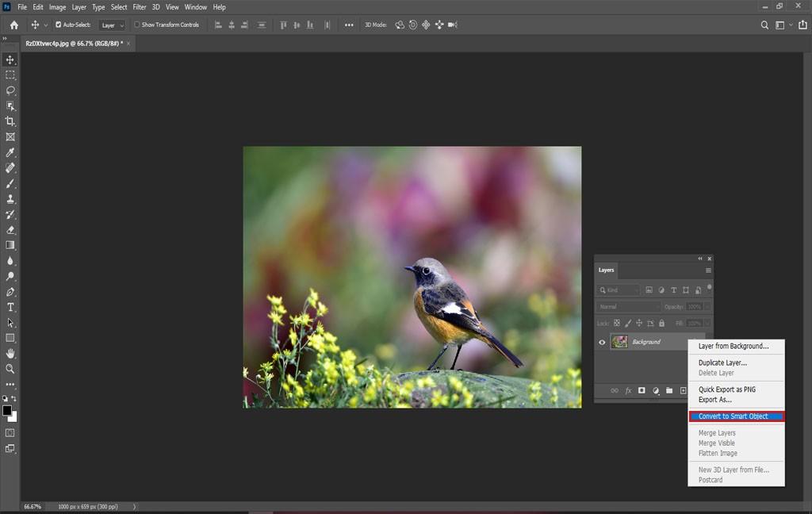Select the Healing Brush tool

[10, 168]
